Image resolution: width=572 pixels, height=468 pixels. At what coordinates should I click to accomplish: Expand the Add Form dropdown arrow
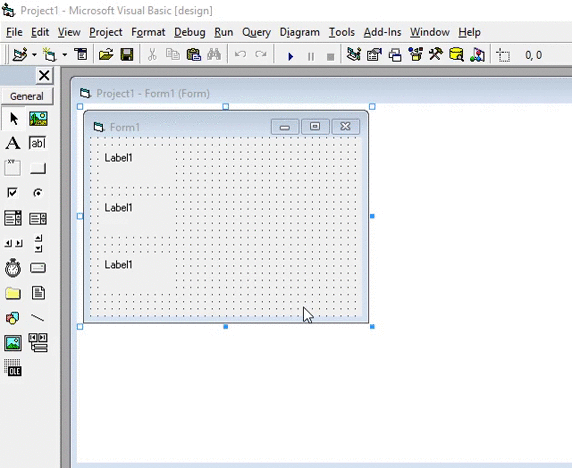tap(65, 55)
